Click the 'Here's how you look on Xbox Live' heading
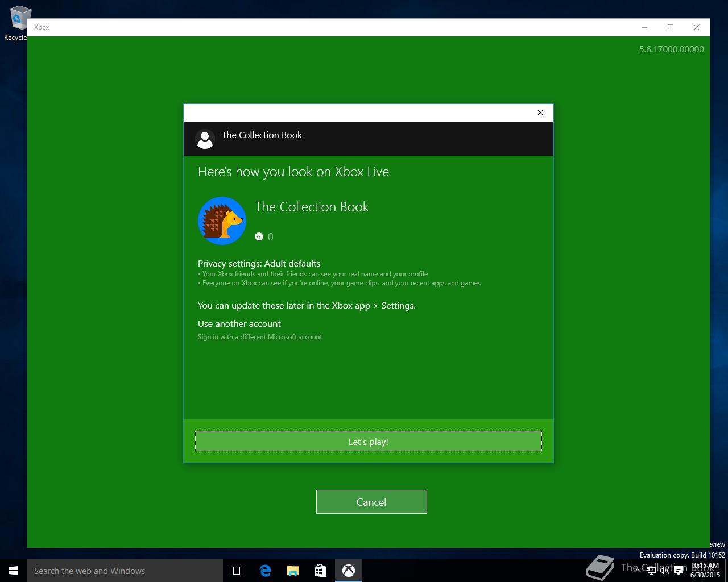 click(x=293, y=172)
